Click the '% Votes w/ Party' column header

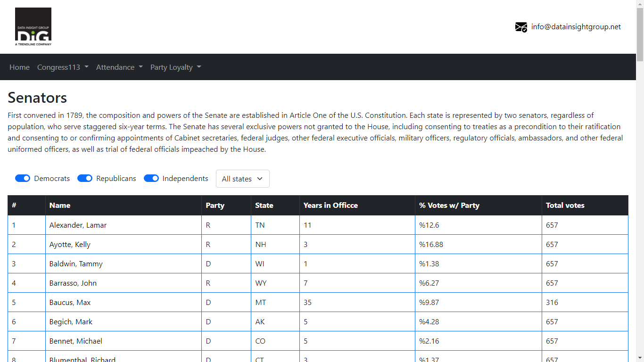pos(449,205)
